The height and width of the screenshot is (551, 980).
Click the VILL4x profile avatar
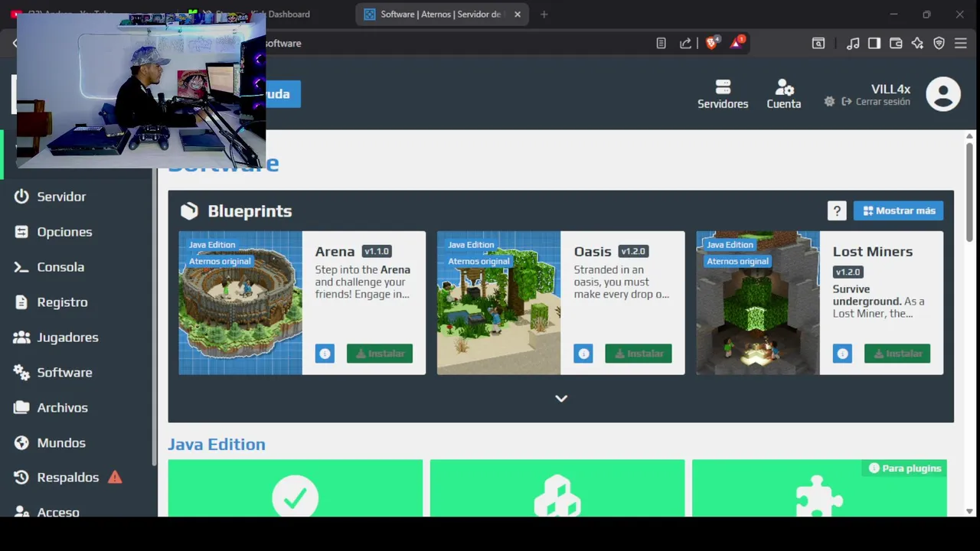coord(943,95)
